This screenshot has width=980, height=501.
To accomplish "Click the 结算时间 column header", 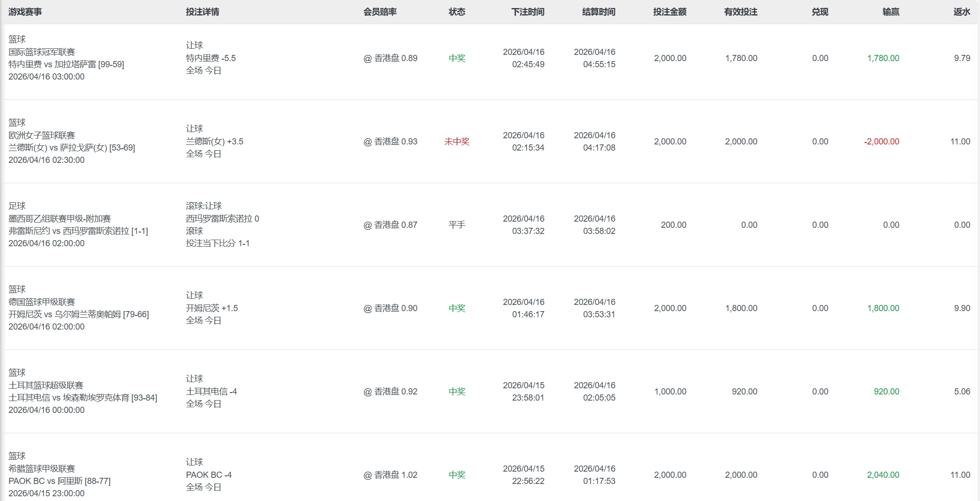I will 599,12.
